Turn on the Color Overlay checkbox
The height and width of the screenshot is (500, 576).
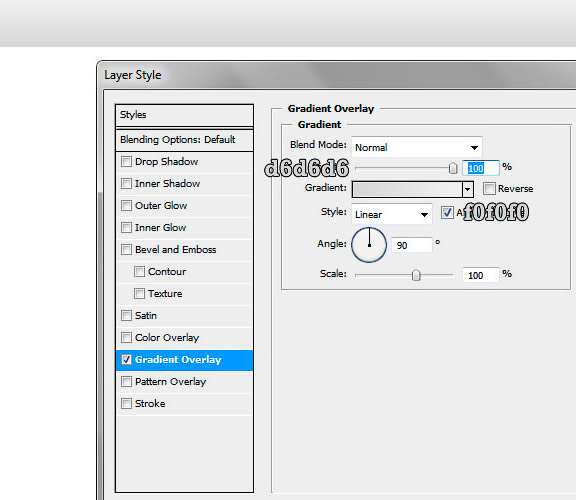[x=126, y=338]
